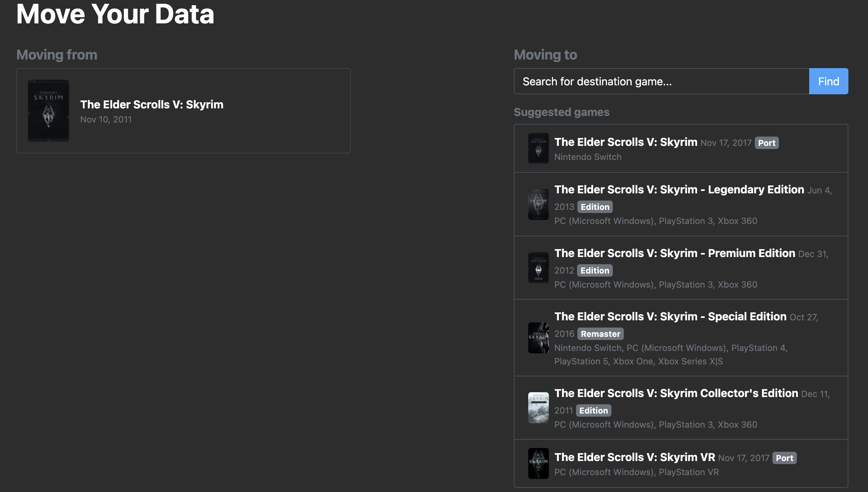Select the Skyrim Collector's Edition title
868x492 pixels.
point(676,393)
